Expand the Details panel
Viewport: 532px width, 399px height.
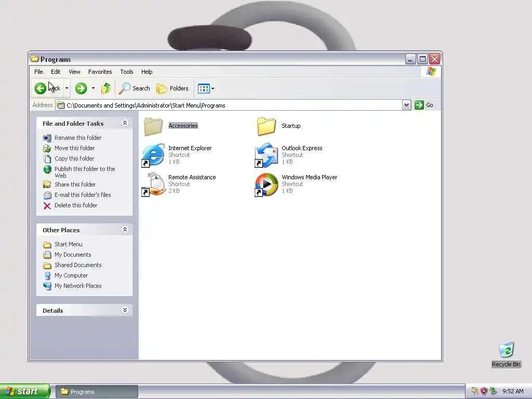[125, 310]
